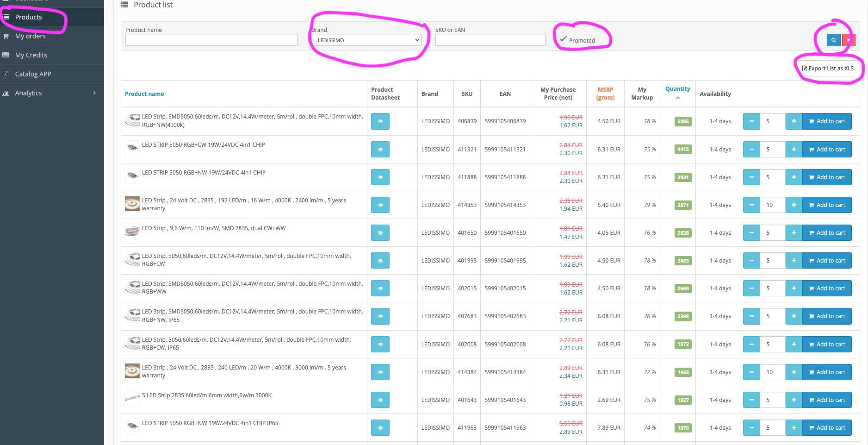Viewport: 868px width, 445px height.
Task: View datasheet for SKU 411321
Action: (380, 149)
